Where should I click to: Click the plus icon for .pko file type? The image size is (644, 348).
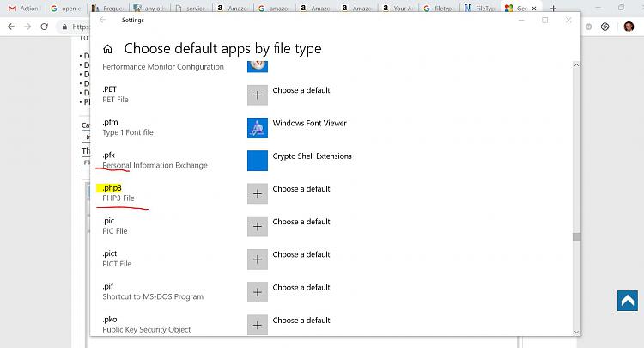pyautogui.click(x=258, y=325)
